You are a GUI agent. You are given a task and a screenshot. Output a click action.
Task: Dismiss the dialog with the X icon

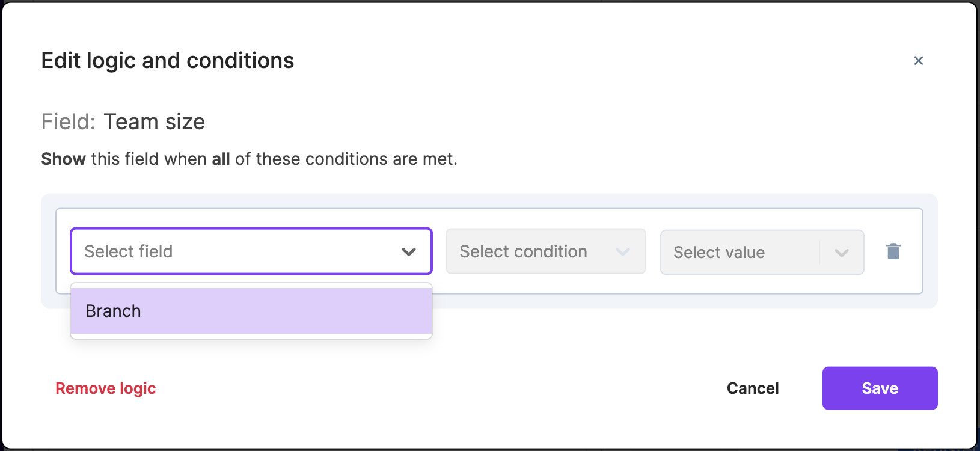919,60
